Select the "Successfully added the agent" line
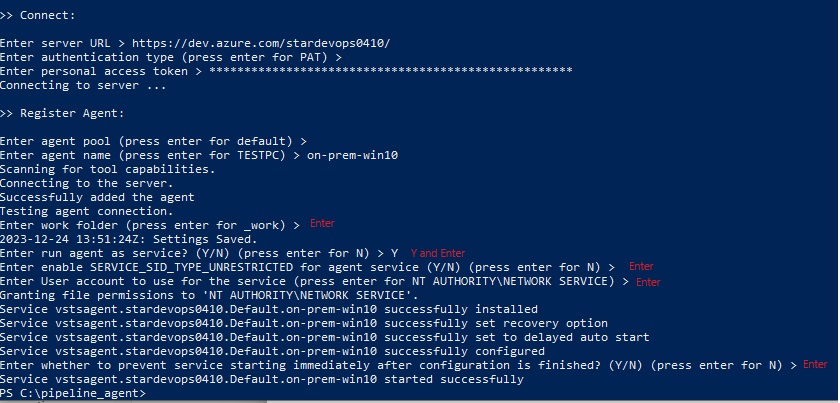This screenshot has width=840, height=403. (x=97, y=197)
